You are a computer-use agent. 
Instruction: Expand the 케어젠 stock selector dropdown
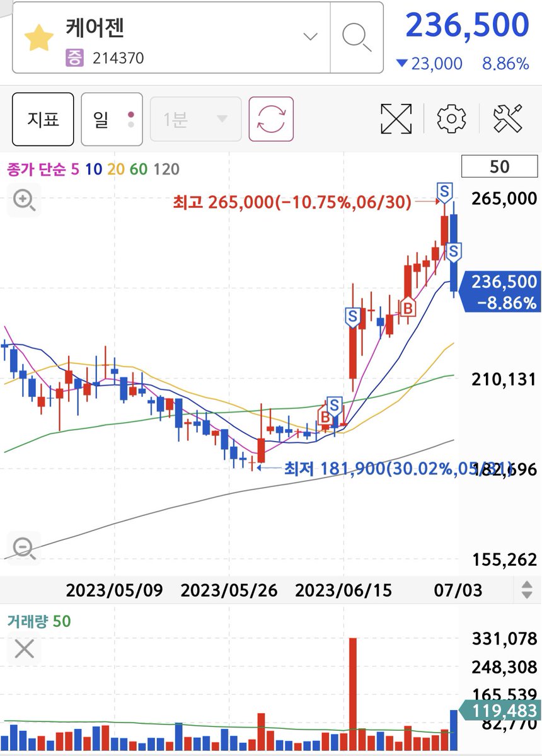[x=310, y=37]
